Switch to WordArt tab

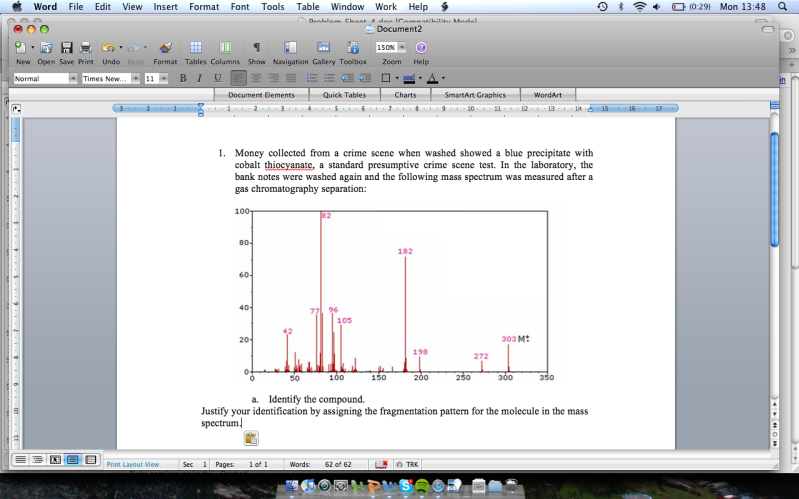pyautogui.click(x=548, y=95)
